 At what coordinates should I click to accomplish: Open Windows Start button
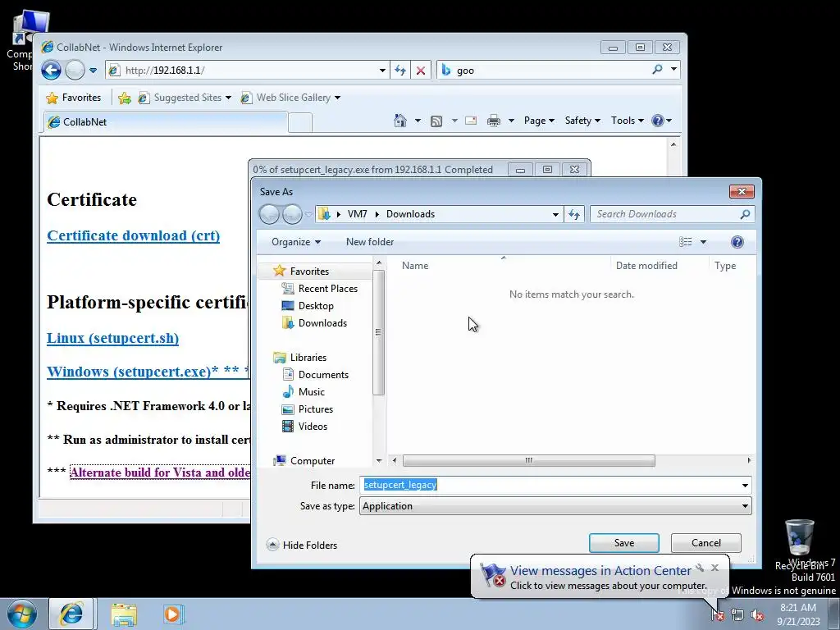pyautogui.click(x=22, y=614)
